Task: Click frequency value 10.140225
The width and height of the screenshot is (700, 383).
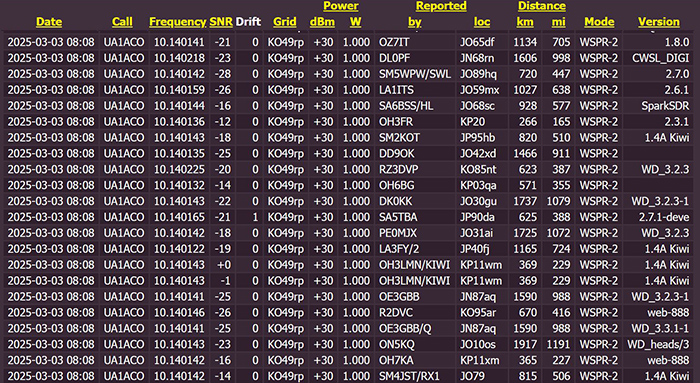Action: point(179,169)
